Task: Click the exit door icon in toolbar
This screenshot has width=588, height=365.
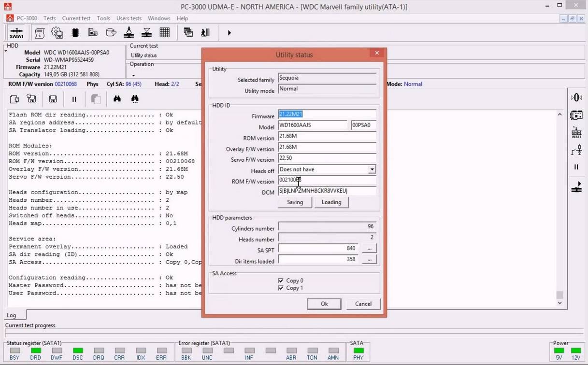Action: [205, 33]
